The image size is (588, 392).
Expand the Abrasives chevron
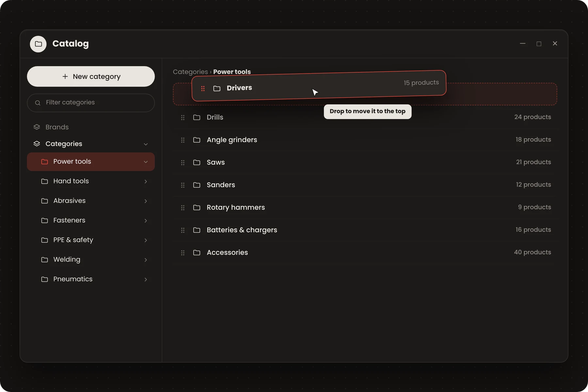146,201
